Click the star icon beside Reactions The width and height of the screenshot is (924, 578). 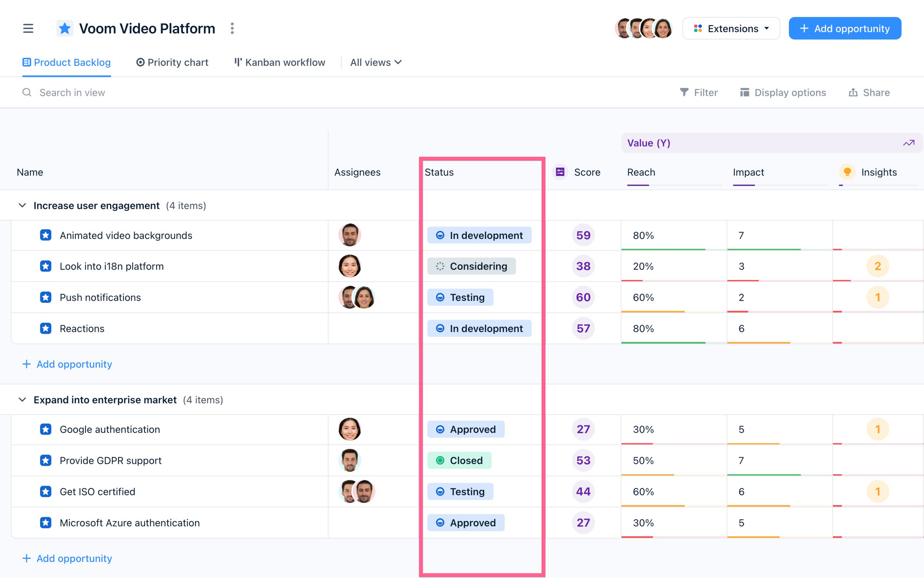[46, 328]
